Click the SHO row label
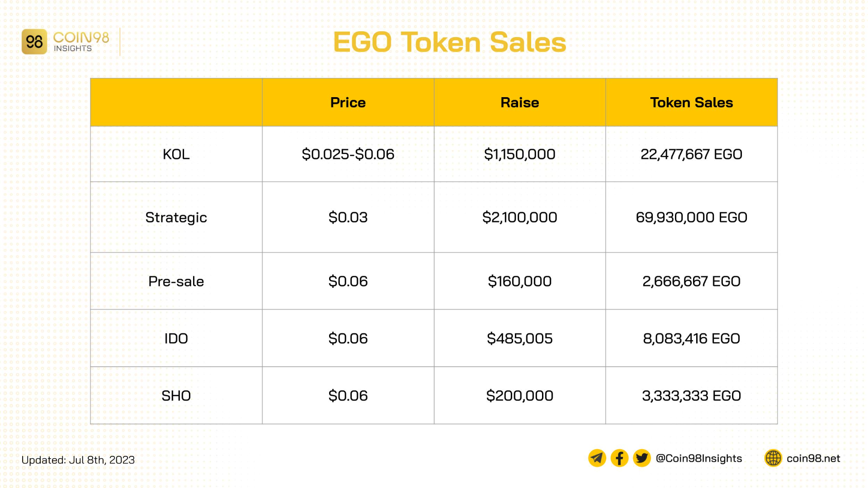The height and width of the screenshot is (488, 868). [x=176, y=396]
